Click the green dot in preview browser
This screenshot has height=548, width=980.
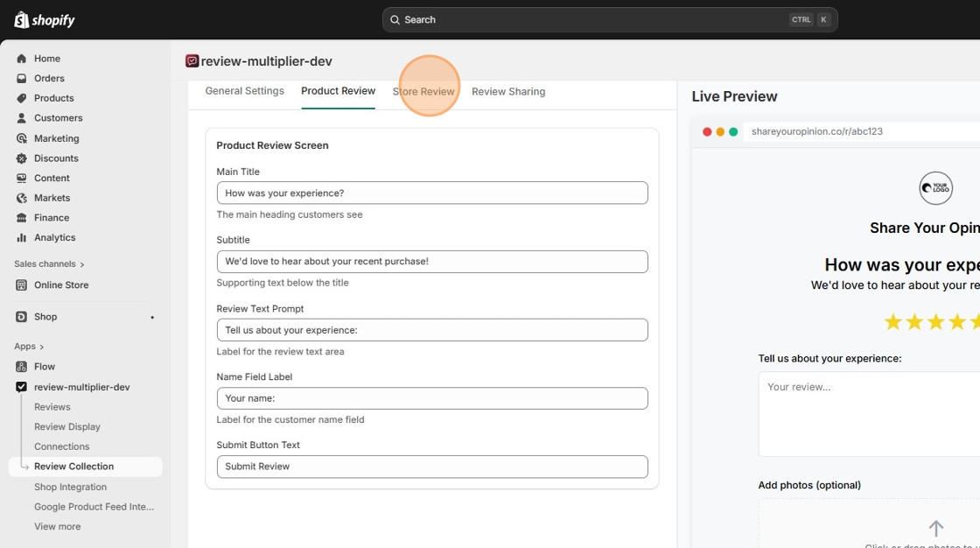[x=733, y=131]
